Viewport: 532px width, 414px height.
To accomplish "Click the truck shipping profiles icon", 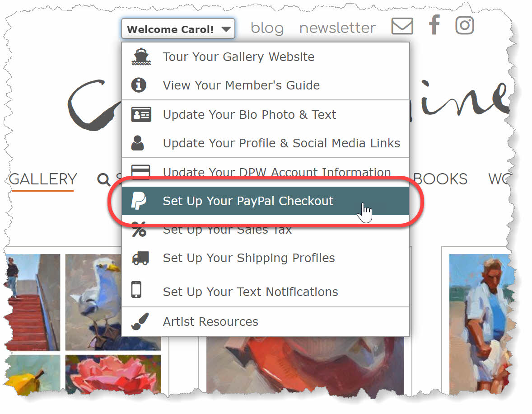I will pyautogui.click(x=140, y=258).
